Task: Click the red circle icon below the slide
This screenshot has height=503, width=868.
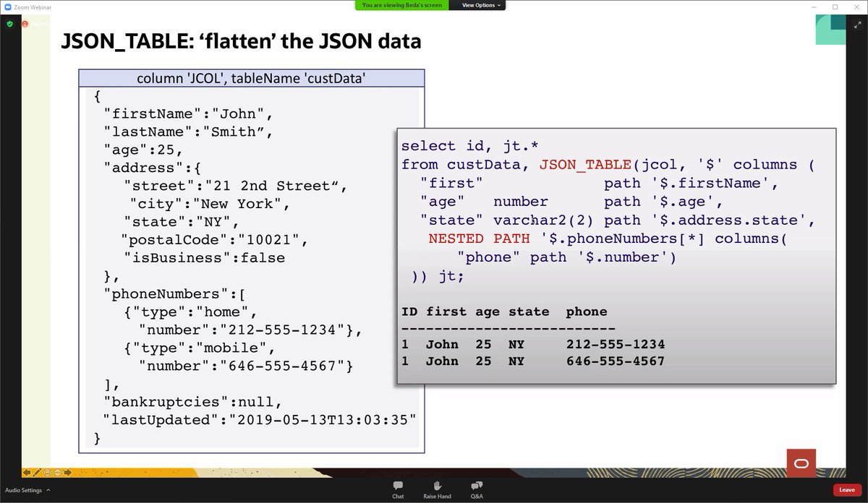Action: click(x=801, y=463)
